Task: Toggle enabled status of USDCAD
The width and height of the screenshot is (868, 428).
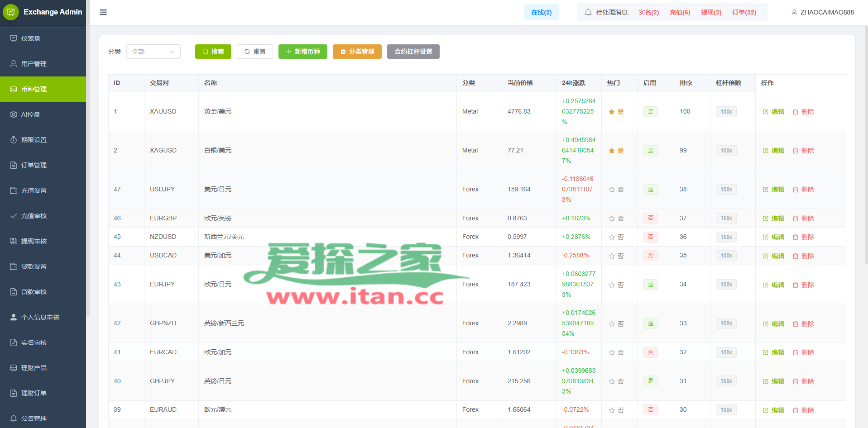Action: (x=651, y=256)
